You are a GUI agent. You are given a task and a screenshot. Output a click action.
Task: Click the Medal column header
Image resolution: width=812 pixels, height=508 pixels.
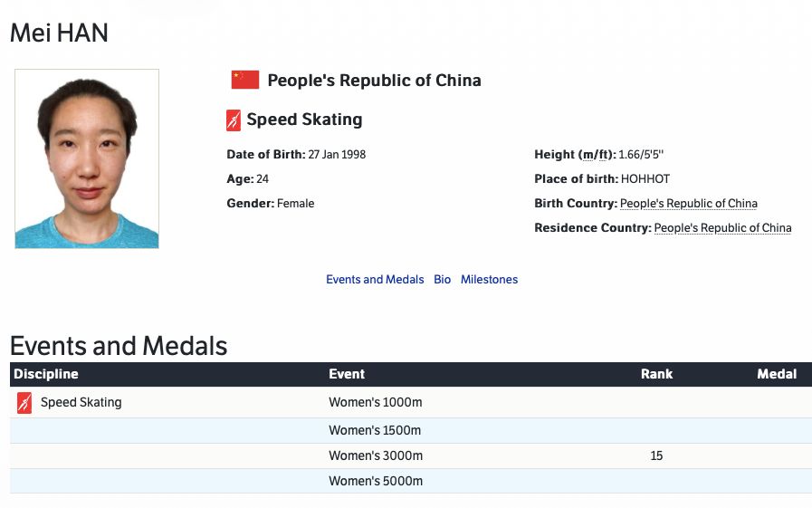click(x=777, y=374)
